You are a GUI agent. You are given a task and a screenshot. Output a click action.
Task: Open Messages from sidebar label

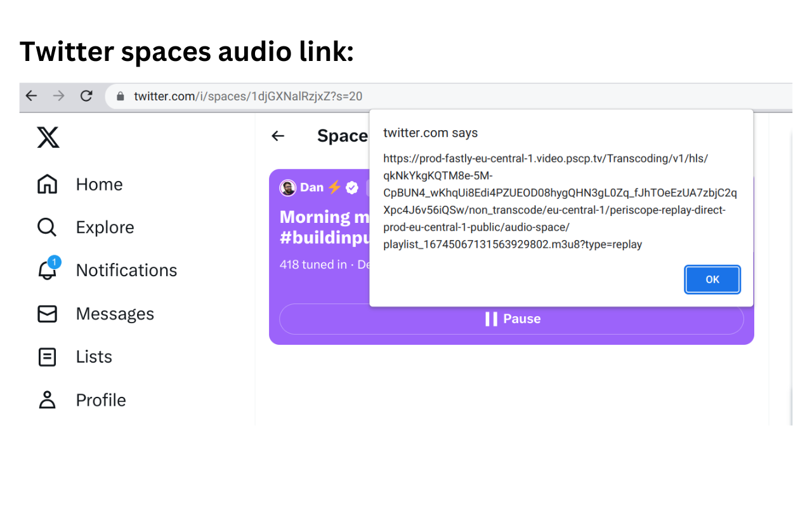click(x=115, y=314)
